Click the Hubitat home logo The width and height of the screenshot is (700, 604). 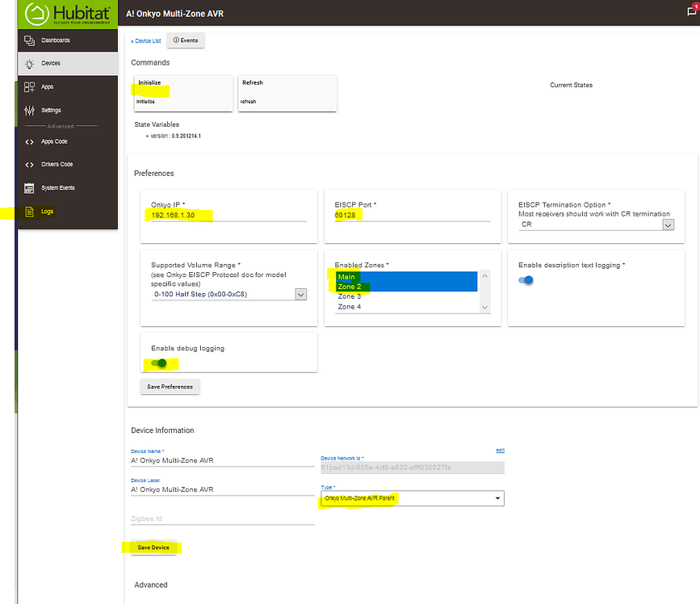pyautogui.click(x=38, y=14)
